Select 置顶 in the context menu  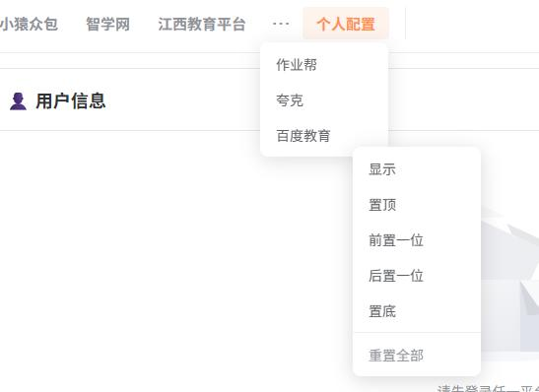(x=417, y=205)
